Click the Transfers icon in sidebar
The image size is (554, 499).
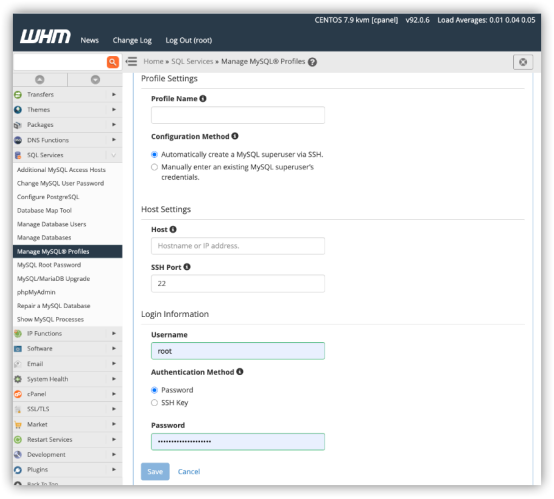(x=18, y=95)
